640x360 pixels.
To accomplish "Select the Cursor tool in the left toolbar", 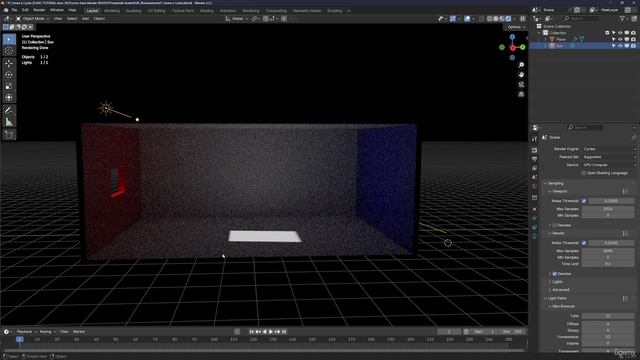I will pyautogui.click(x=9, y=51).
